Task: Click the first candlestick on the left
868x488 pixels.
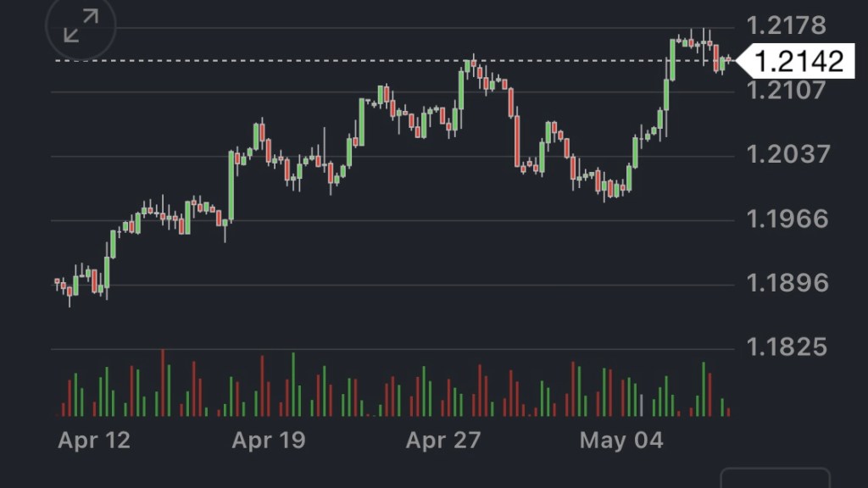Action: (57, 282)
